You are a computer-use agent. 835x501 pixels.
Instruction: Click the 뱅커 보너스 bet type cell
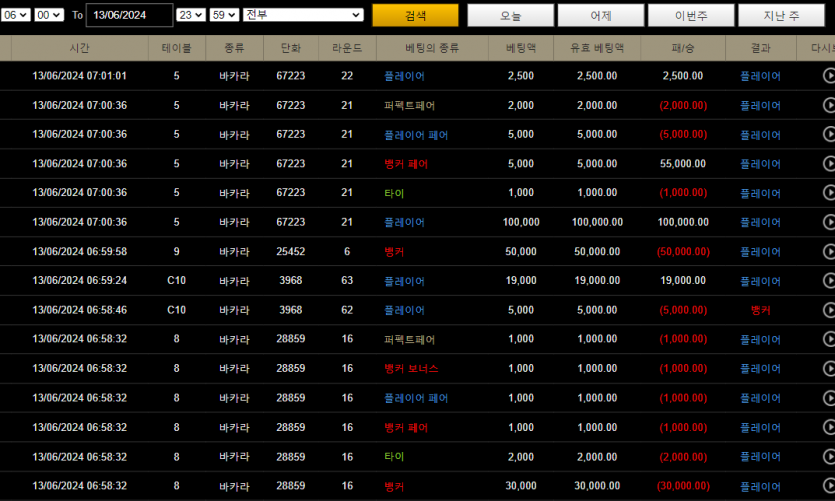click(x=411, y=368)
